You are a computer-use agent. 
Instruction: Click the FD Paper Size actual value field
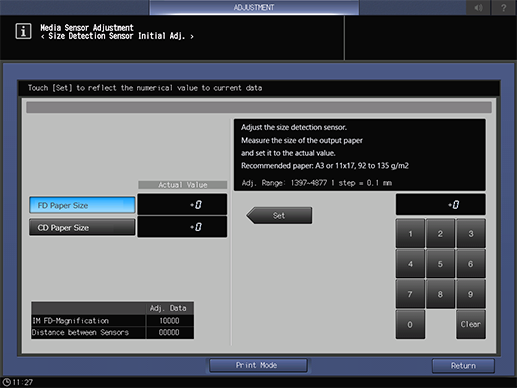[x=182, y=204]
